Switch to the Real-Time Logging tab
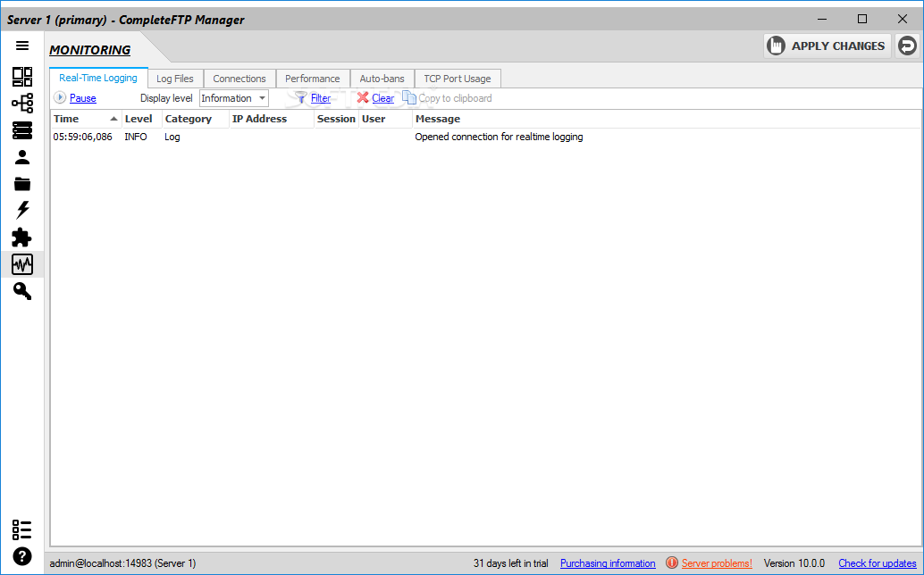This screenshot has height=575, width=924. click(x=97, y=78)
